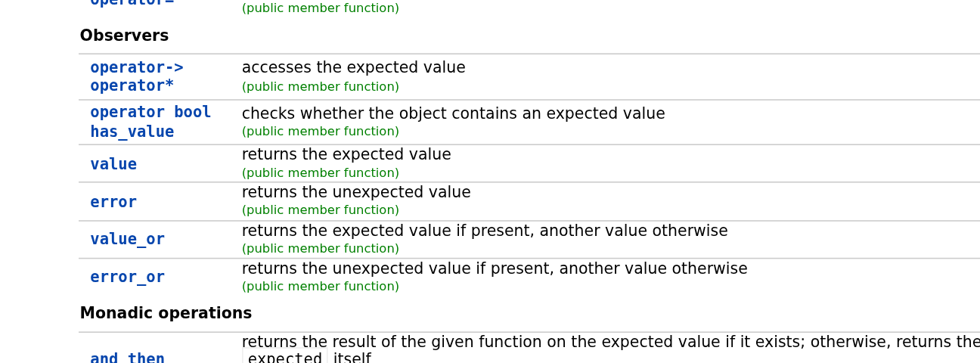Screen dimensions: 980x363
Task: Open the operator-> member function link
Action: coord(136,68)
